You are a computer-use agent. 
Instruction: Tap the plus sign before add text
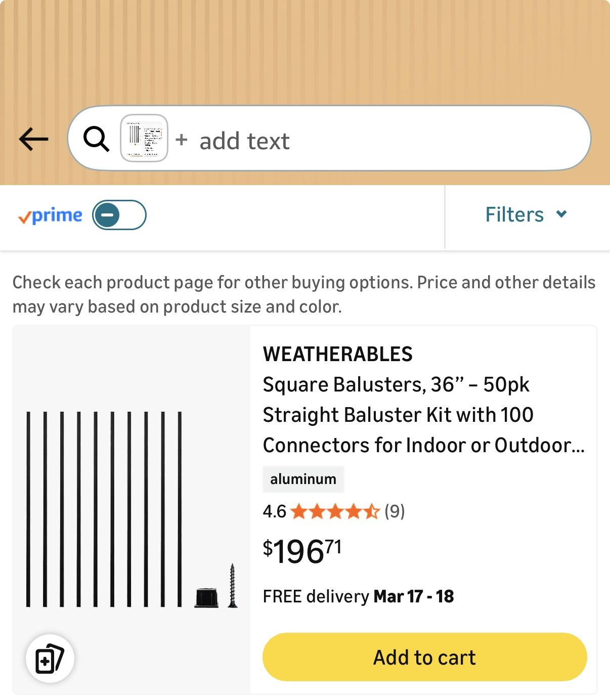[x=182, y=140]
